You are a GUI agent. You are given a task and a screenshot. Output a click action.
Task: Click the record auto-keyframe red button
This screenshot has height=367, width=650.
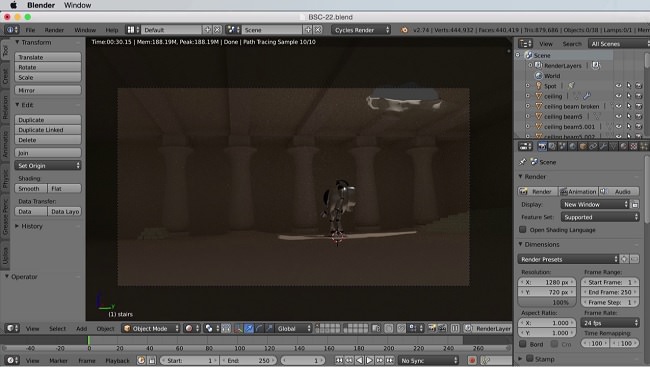(x=472, y=360)
